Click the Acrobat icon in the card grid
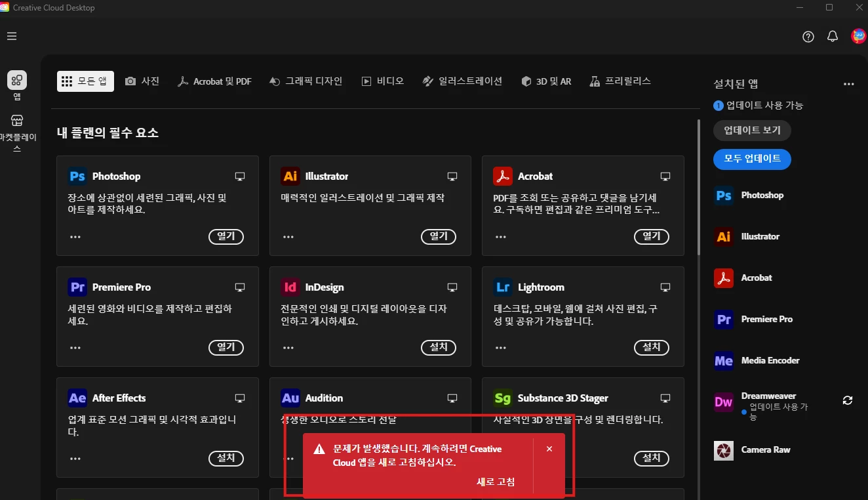This screenshot has height=500, width=868. point(503,176)
